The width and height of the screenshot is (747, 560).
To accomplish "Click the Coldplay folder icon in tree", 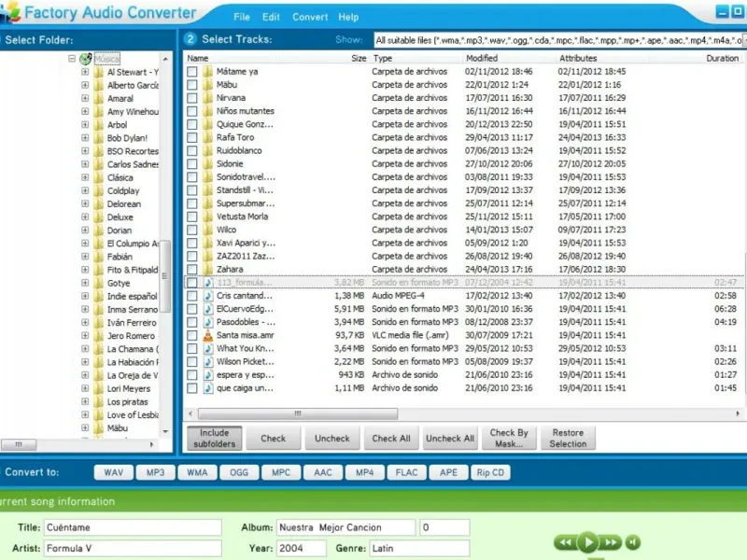I will (99, 191).
